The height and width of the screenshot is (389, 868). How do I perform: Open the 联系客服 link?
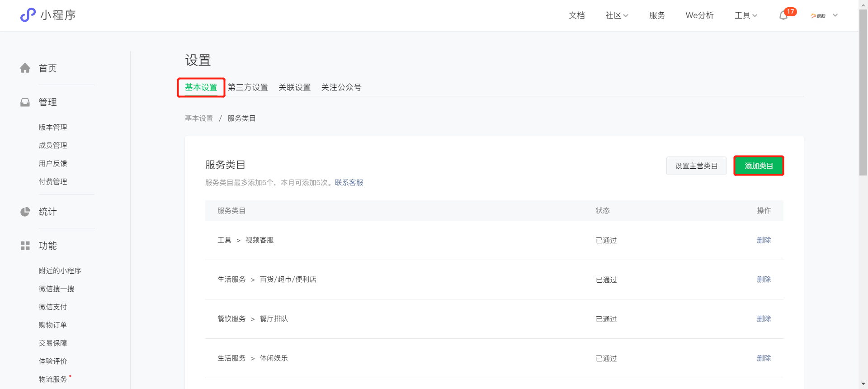coord(349,183)
